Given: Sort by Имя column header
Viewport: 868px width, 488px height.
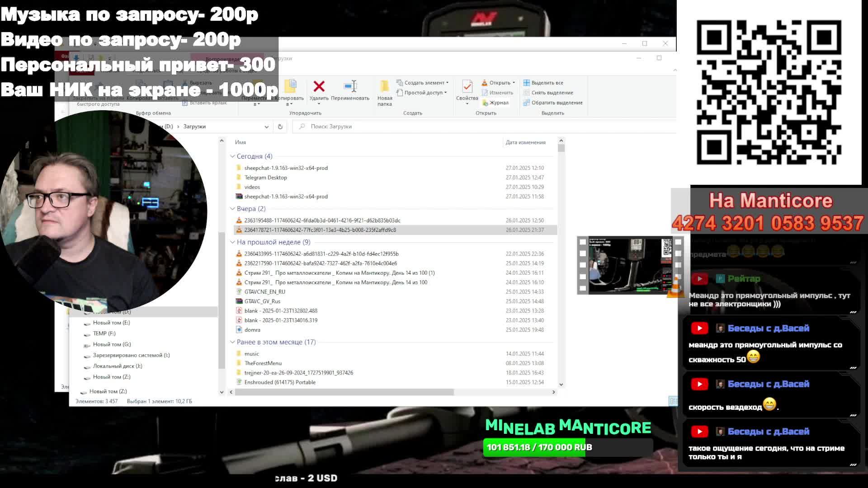Looking at the screenshot, I should (241, 142).
